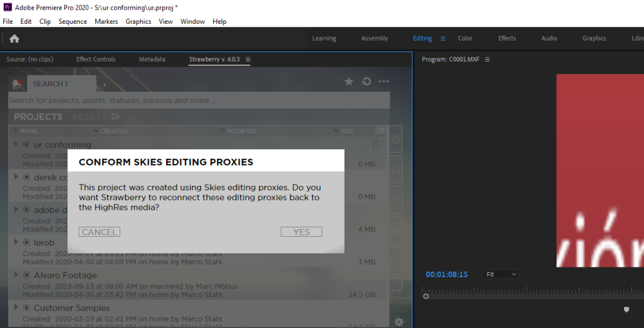The height and width of the screenshot is (328, 644).
Task: Expand the Alvaro Footage project
Action: (17, 275)
